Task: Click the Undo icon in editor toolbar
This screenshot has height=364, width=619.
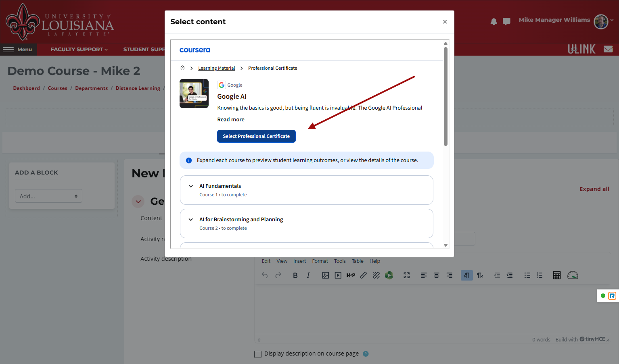Action: [265, 275]
